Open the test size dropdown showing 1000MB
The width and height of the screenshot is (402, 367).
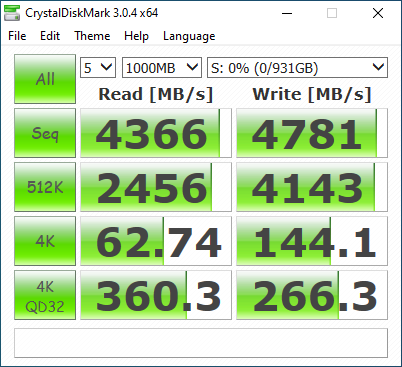click(x=162, y=68)
